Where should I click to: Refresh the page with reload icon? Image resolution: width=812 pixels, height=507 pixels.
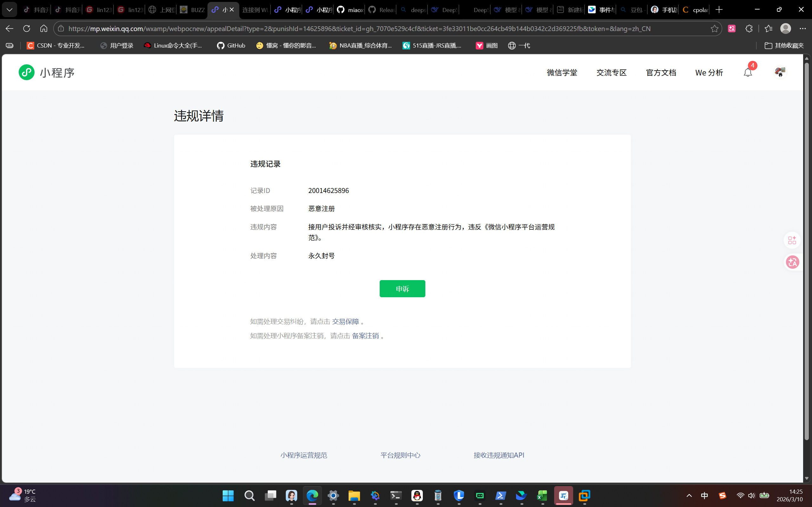point(27,29)
